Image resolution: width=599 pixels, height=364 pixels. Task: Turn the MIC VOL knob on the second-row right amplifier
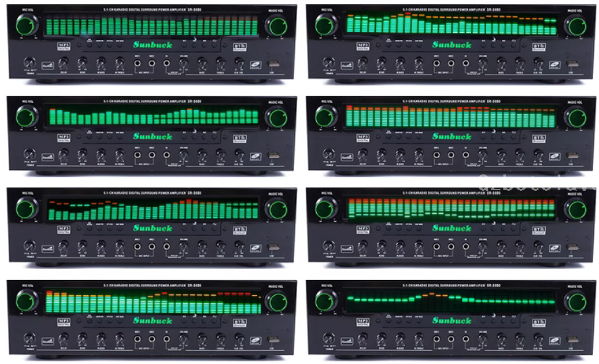[x=326, y=117]
